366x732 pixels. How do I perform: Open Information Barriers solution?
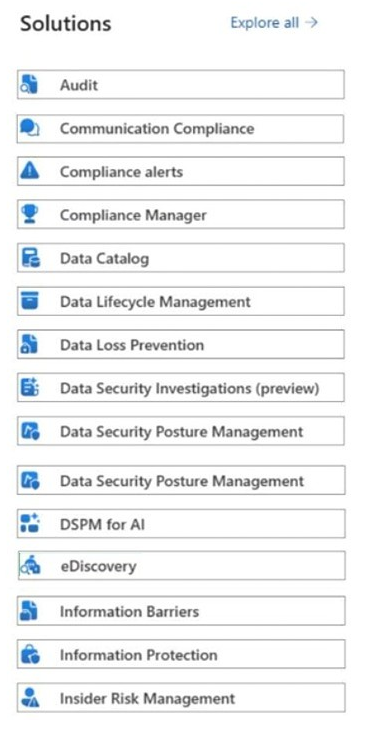[182, 611]
